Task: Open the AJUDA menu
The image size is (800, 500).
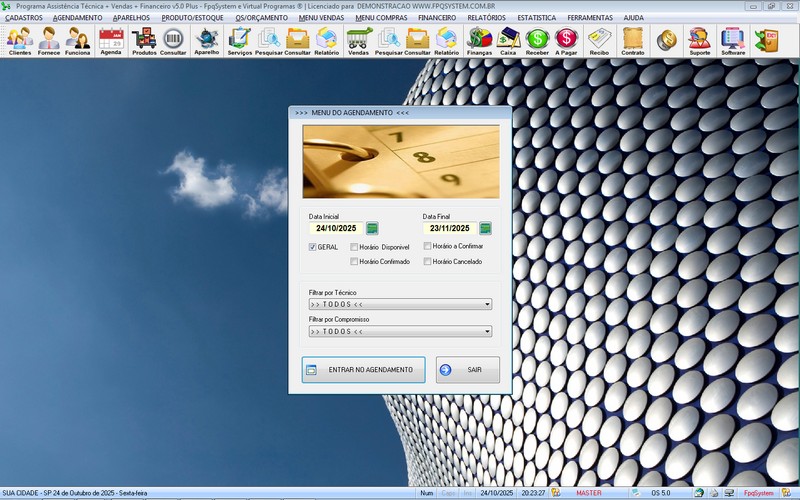Action: [x=634, y=17]
